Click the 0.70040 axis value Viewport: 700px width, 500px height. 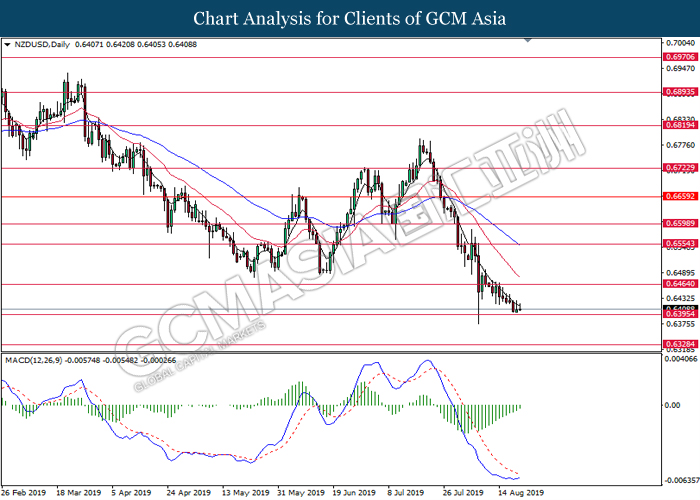[680, 43]
